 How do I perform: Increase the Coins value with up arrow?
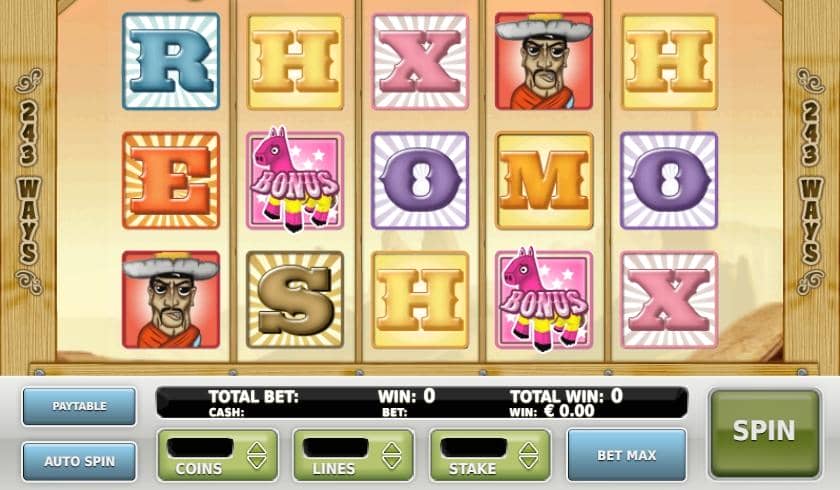[257, 448]
